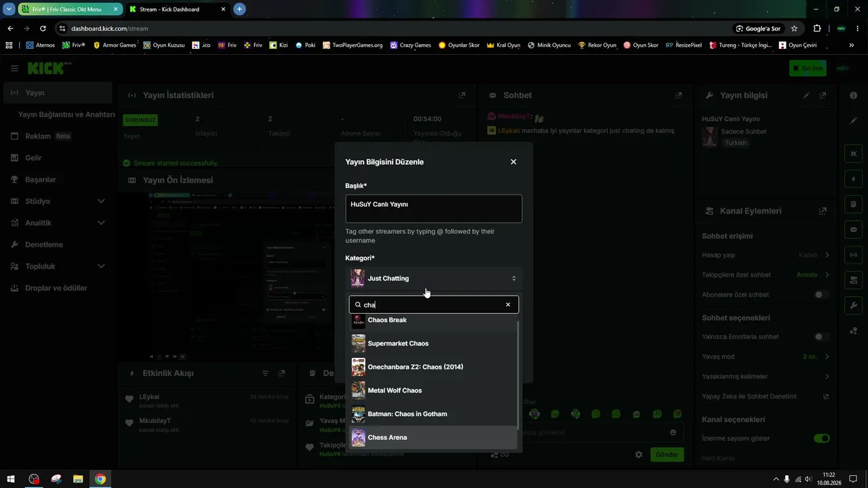Clear the category search text
868x488 pixels.
(x=508, y=305)
